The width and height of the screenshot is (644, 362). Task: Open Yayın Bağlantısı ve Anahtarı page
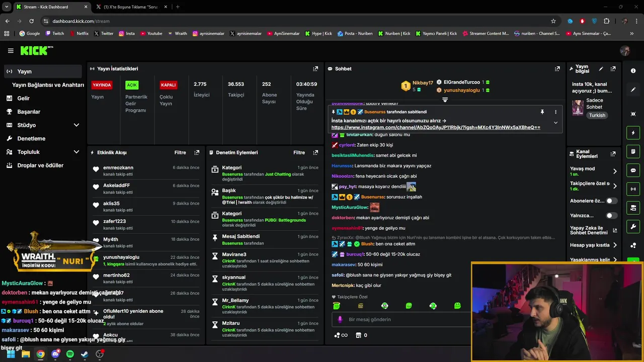pyautogui.click(x=48, y=85)
